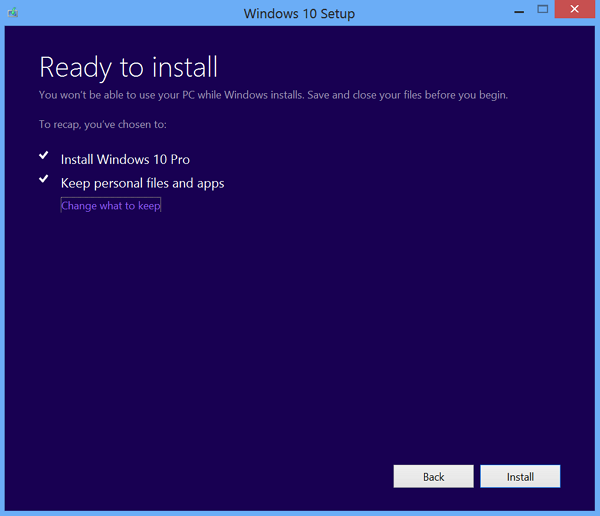The width and height of the screenshot is (600, 516).
Task: Click the checkmark beside Install Windows 10 Pro
Action: click(44, 155)
